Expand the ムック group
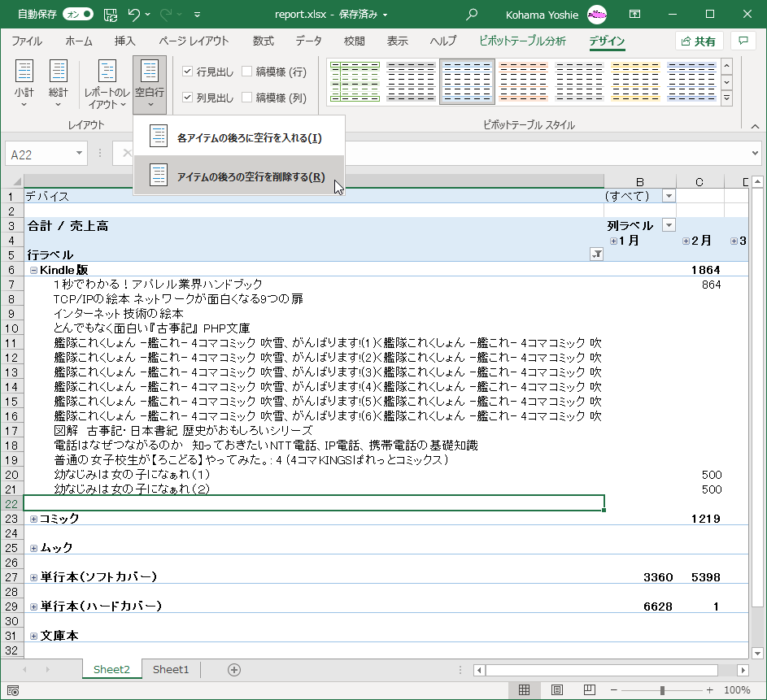This screenshot has width=767, height=700. click(x=33, y=549)
